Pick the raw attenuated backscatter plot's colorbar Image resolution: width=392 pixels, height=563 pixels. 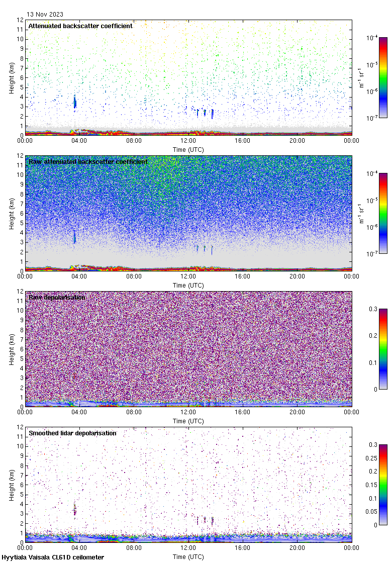point(383,213)
